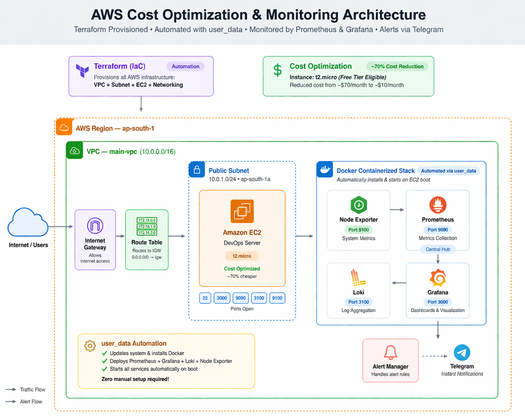Click the Cost Optimization heading
Viewport: 525px width, 420px height.
(320, 66)
